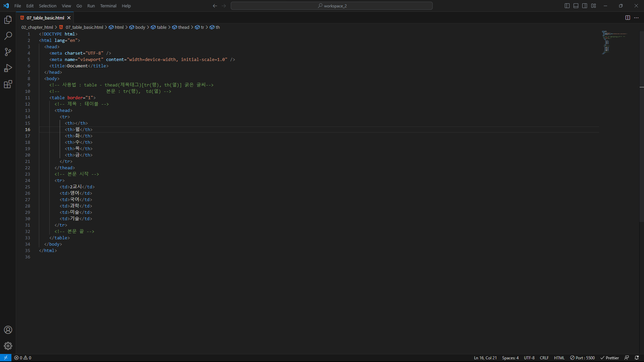644x362 pixels.
Task: Open the Selection menu
Action: tap(48, 6)
